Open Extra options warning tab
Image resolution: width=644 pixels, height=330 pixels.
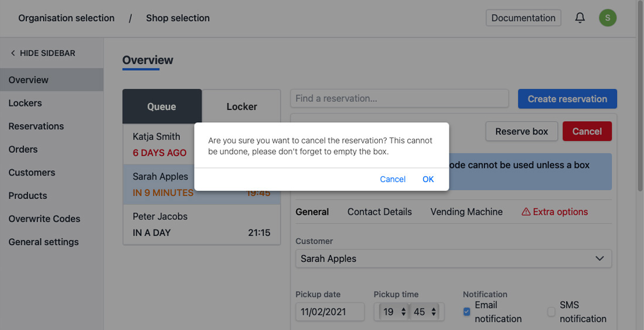coord(554,212)
